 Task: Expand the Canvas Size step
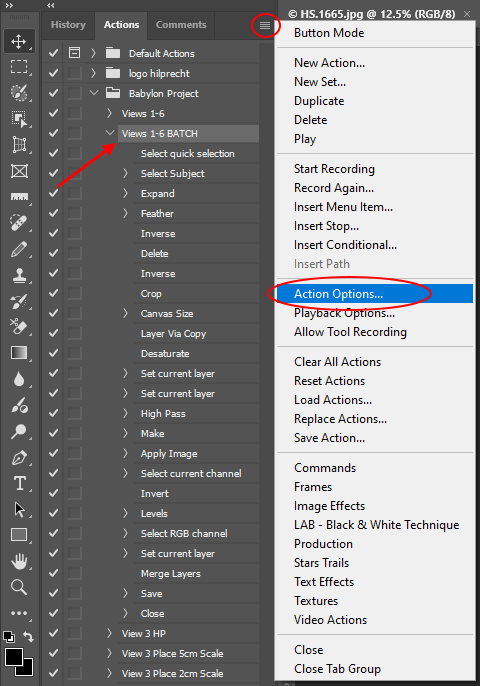[x=126, y=313]
